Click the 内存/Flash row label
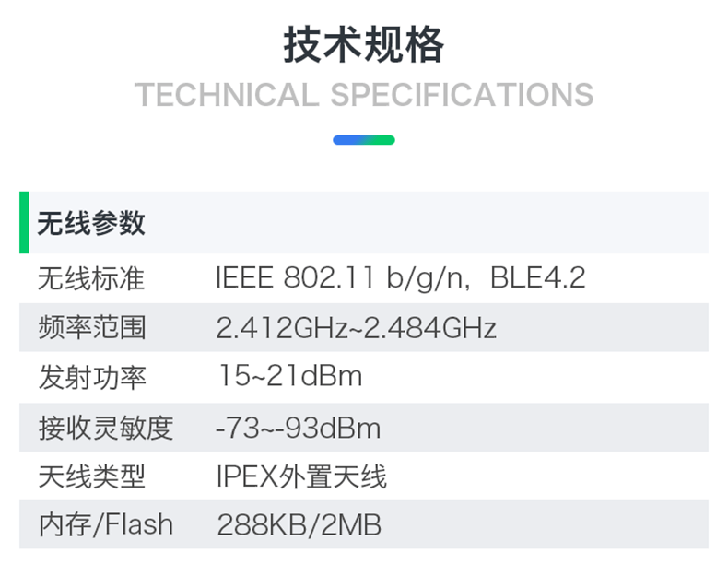 pyautogui.click(x=105, y=525)
